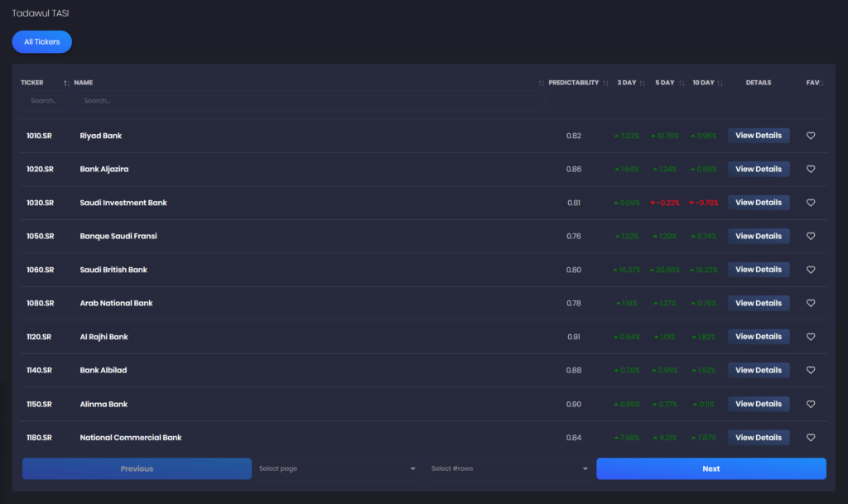Sort by 10 Day column arrows
This screenshot has height=504, width=848.
[720, 84]
